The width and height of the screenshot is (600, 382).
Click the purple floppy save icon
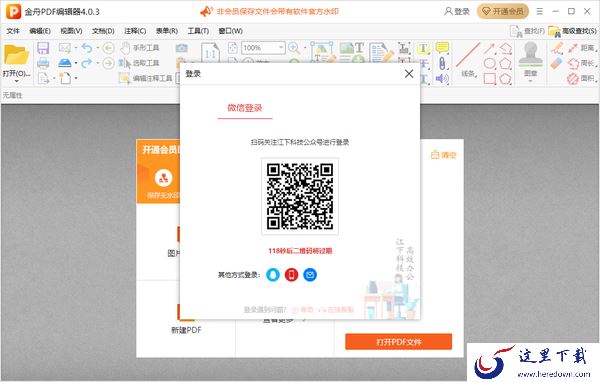point(43,48)
